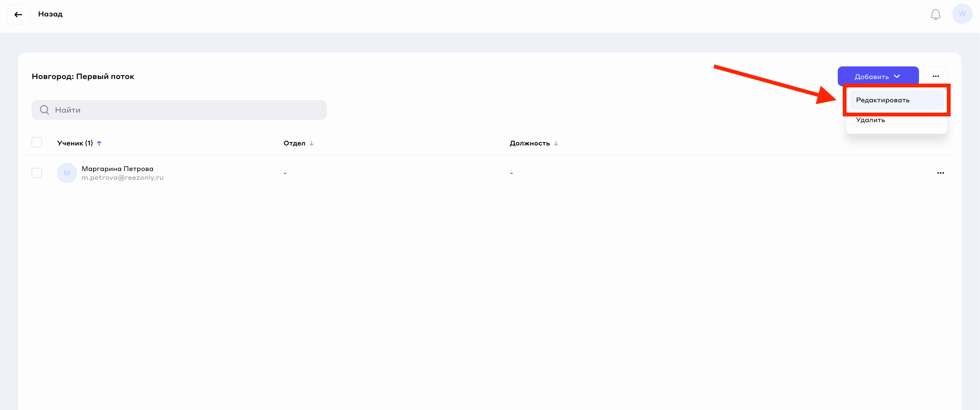Image resolution: width=980 pixels, height=410 pixels.
Task: Click the Ученик (1) column header
Action: pos(75,143)
